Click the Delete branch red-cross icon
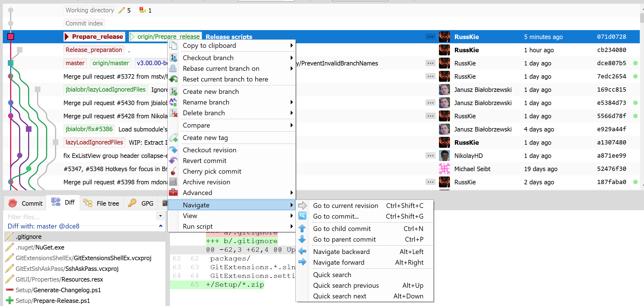This screenshot has width=644, height=306. (x=174, y=113)
